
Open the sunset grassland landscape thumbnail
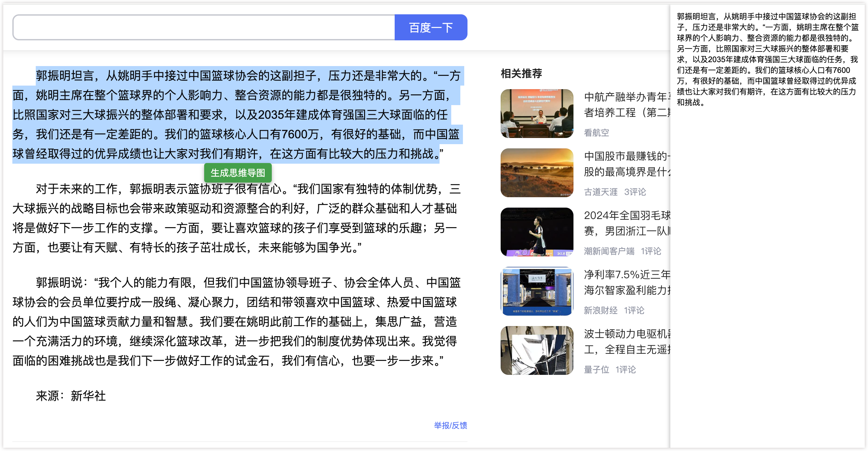[x=537, y=173]
